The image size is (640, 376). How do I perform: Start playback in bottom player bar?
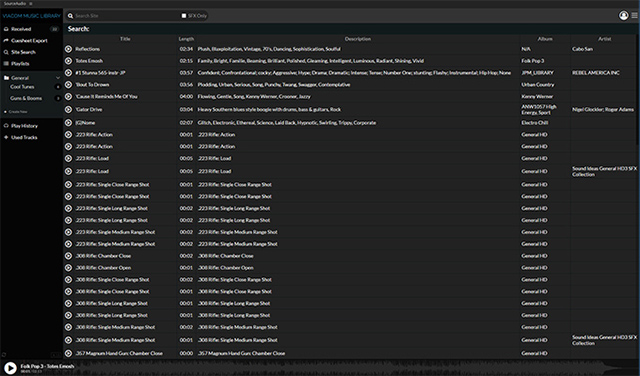pyautogui.click(x=10, y=368)
